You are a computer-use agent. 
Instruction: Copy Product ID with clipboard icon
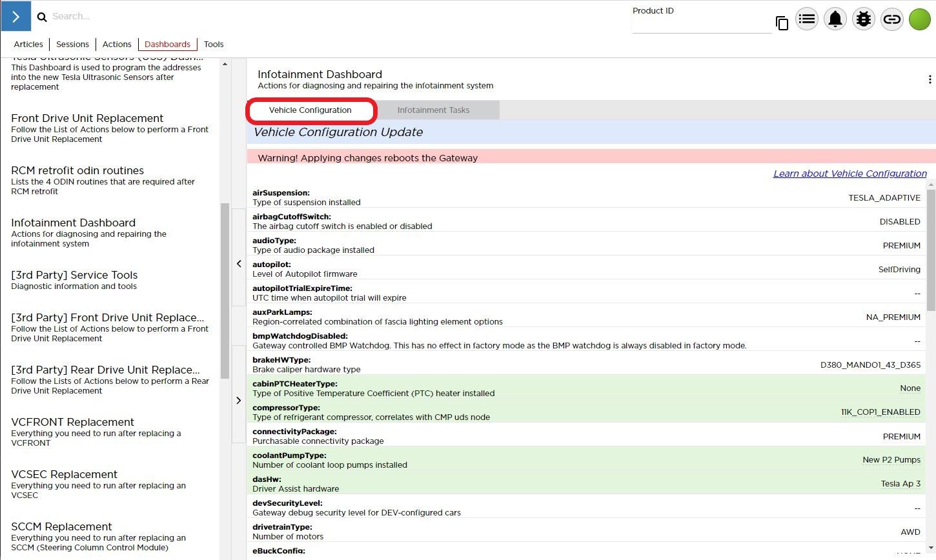tap(782, 24)
